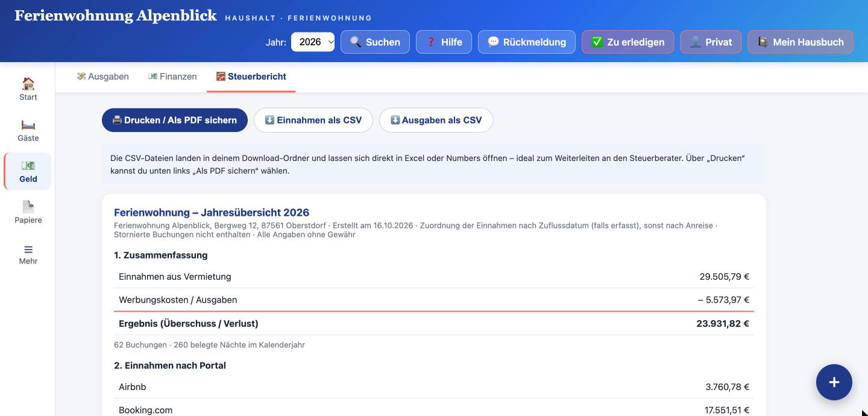The height and width of the screenshot is (416, 868).
Task: Click the Werbungskosten amount – 5.573,97 €
Action: coord(723,300)
